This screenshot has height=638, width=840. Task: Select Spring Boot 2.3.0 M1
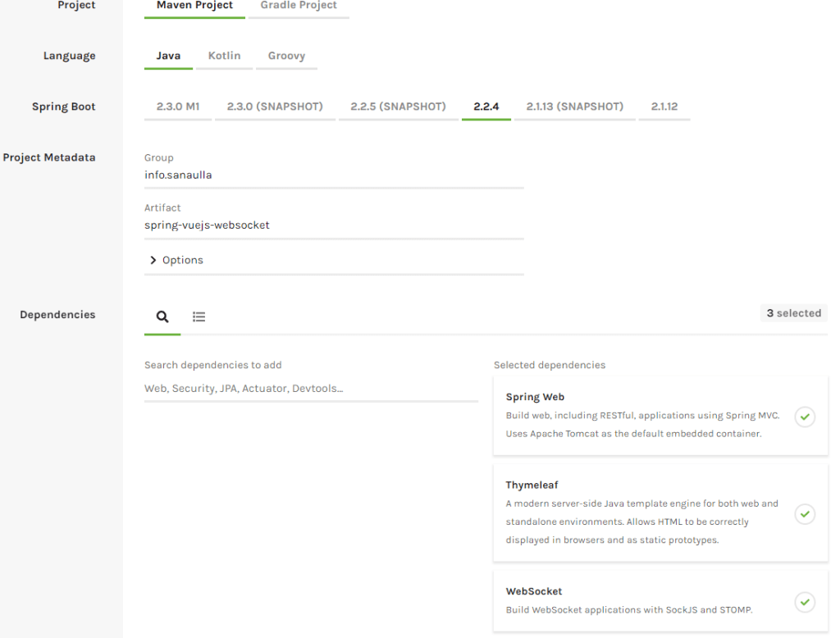pos(178,107)
